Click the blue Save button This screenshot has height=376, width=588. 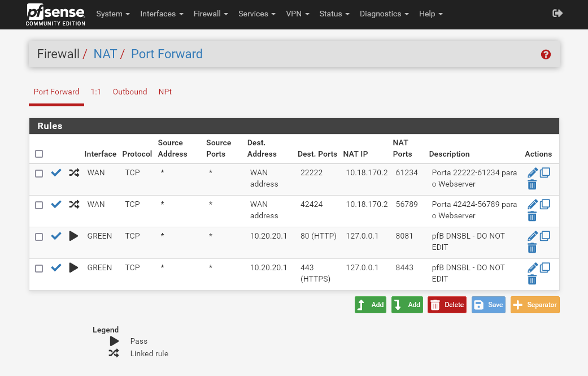click(489, 305)
